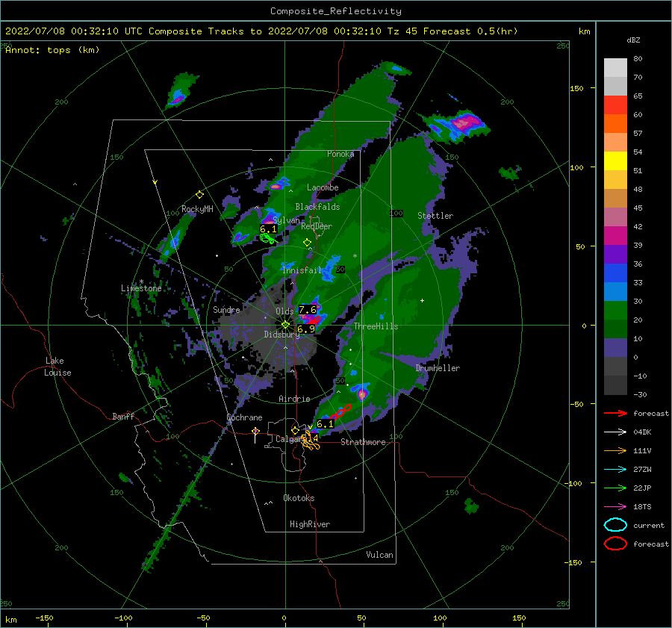Click the 51 dBZ yellow color swatch
This screenshot has width=672, height=628.
(615, 161)
